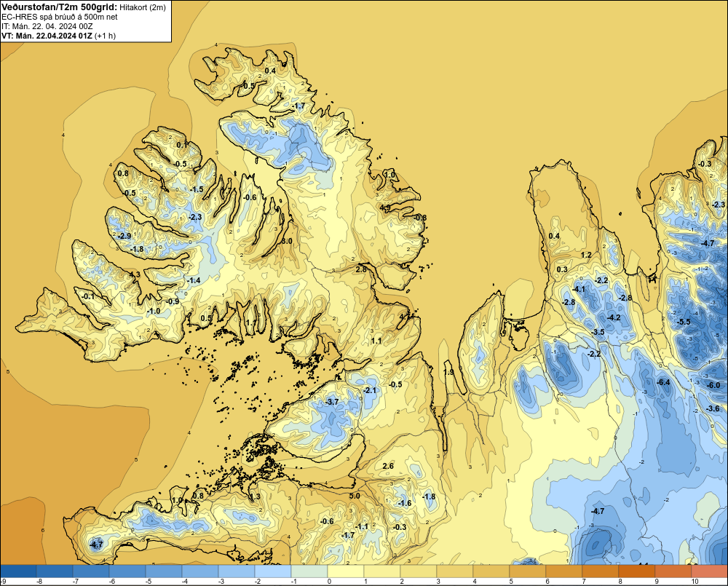Click the legend swatch between -1 and 0
The width and height of the screenshot is (728, 586).
309,571
